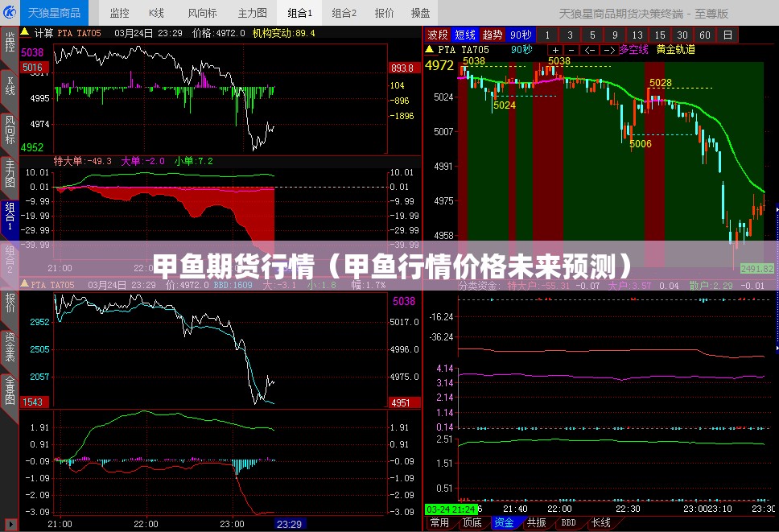The image size is (779, 532).
Task: Select the 趋势 mode button
Action: point(493,35)
